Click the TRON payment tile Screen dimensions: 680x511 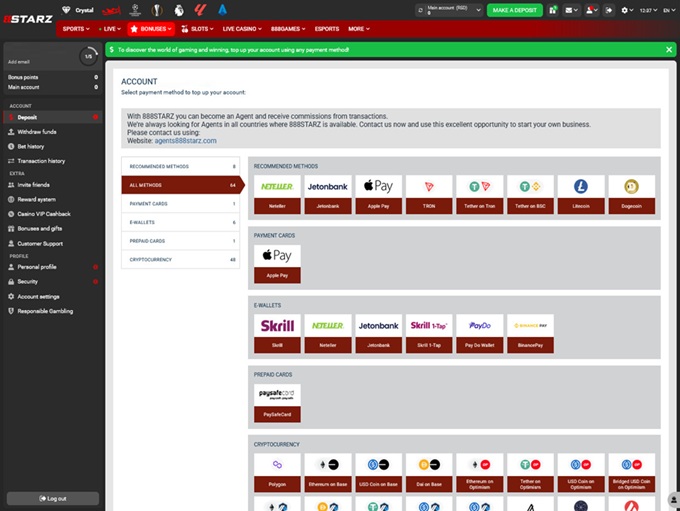(x=426, y=187)
